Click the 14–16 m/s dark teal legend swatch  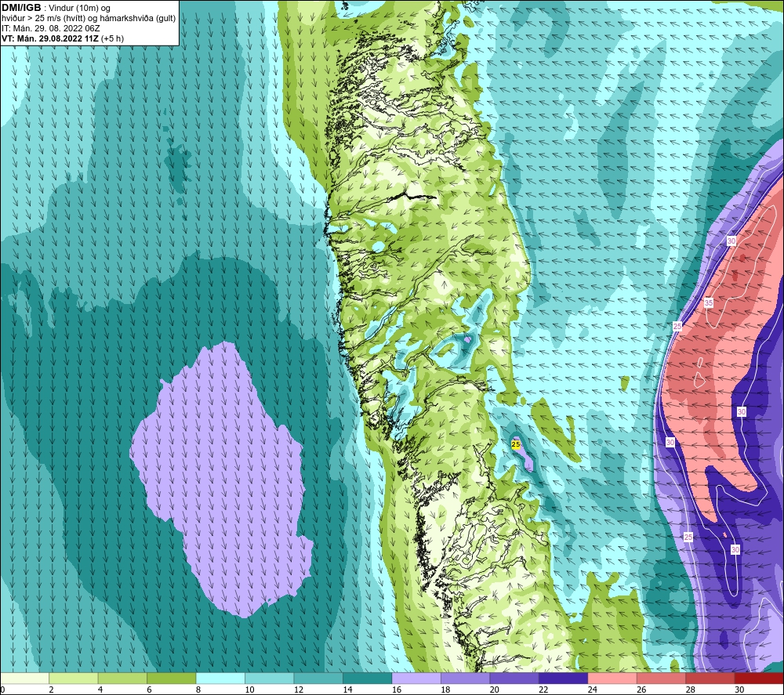(368, 678)
